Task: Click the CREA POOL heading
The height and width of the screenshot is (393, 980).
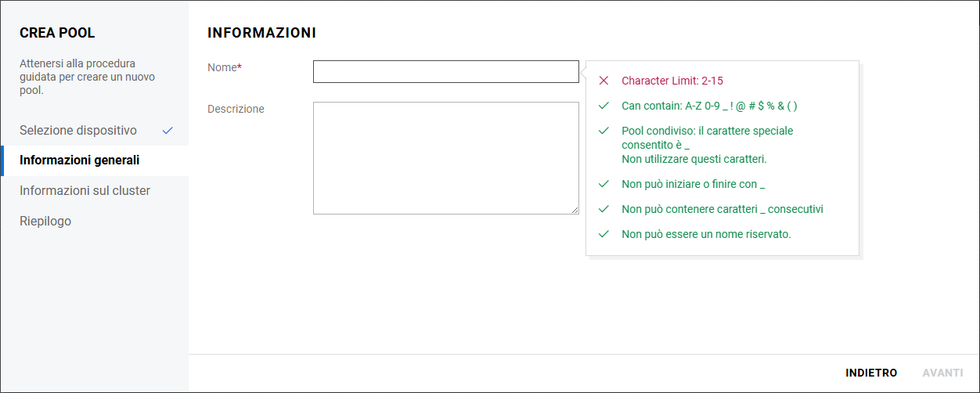Action: point(57,33)
